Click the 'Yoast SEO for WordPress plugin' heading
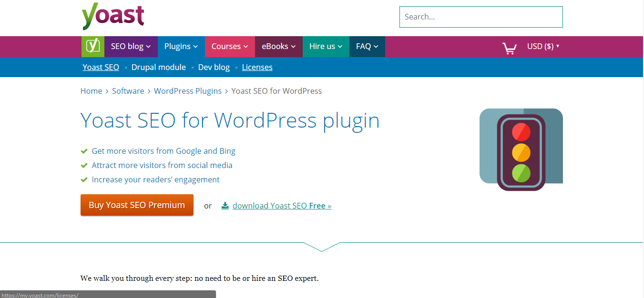Viewport: 644px width, 298px height. tap(230, 120)
